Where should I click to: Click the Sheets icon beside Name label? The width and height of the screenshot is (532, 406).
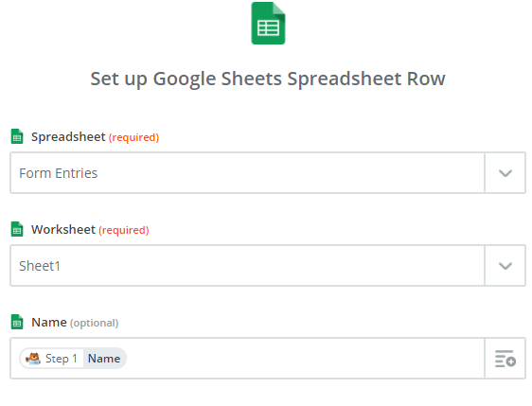tap(17, 322)
